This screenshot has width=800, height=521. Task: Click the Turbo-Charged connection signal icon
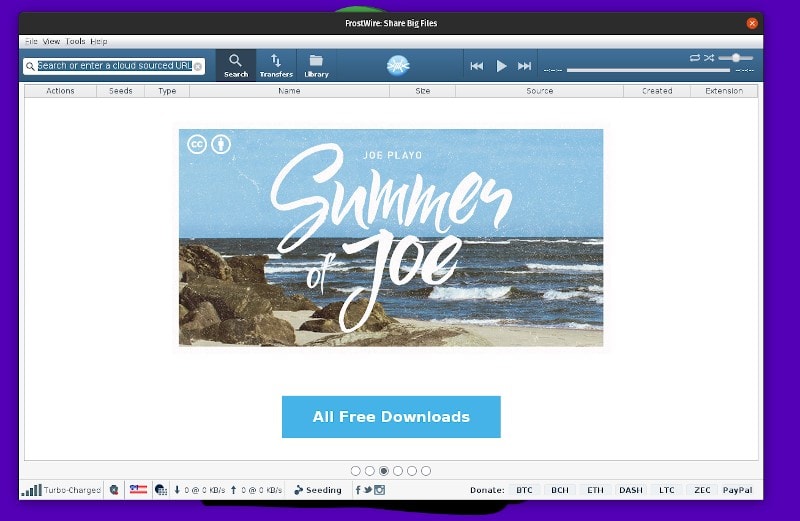tap(31, 490)
